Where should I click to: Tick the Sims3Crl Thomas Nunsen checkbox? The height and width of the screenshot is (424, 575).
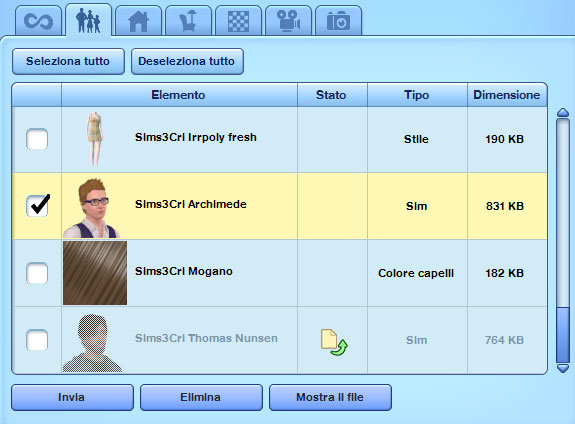point(37,340)
